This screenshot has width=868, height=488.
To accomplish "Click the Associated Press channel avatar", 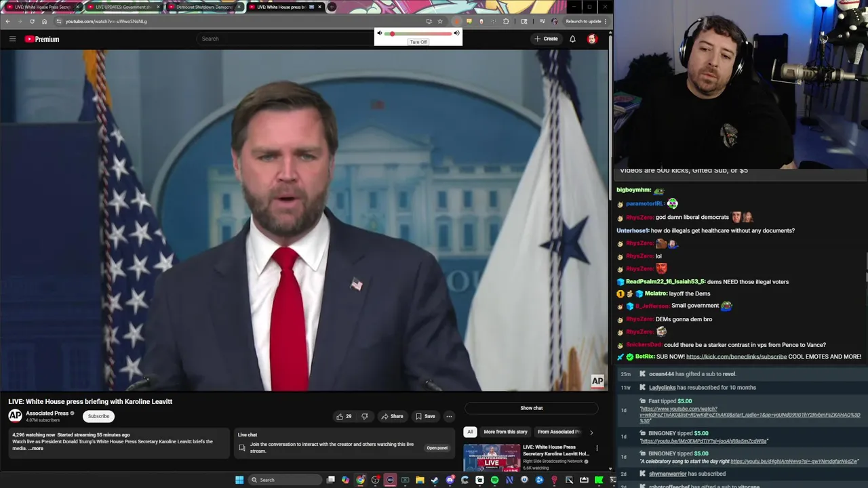I will click(15, 415).
